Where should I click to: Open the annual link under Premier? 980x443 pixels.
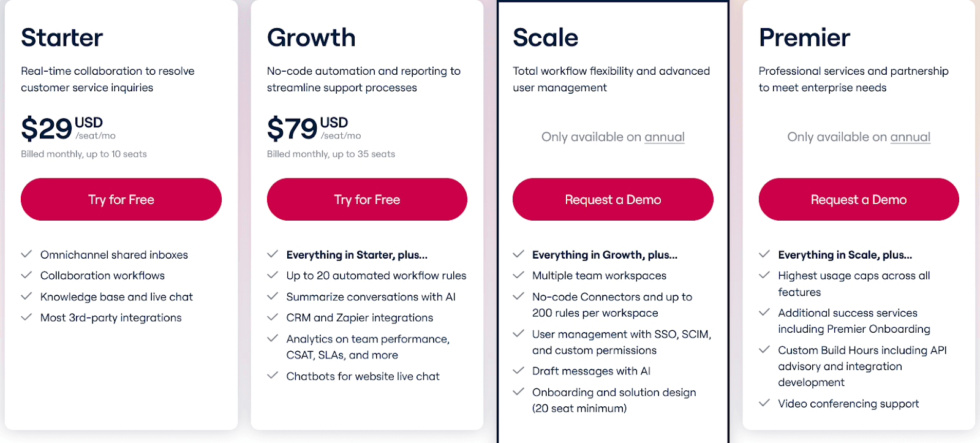(910, 137)
